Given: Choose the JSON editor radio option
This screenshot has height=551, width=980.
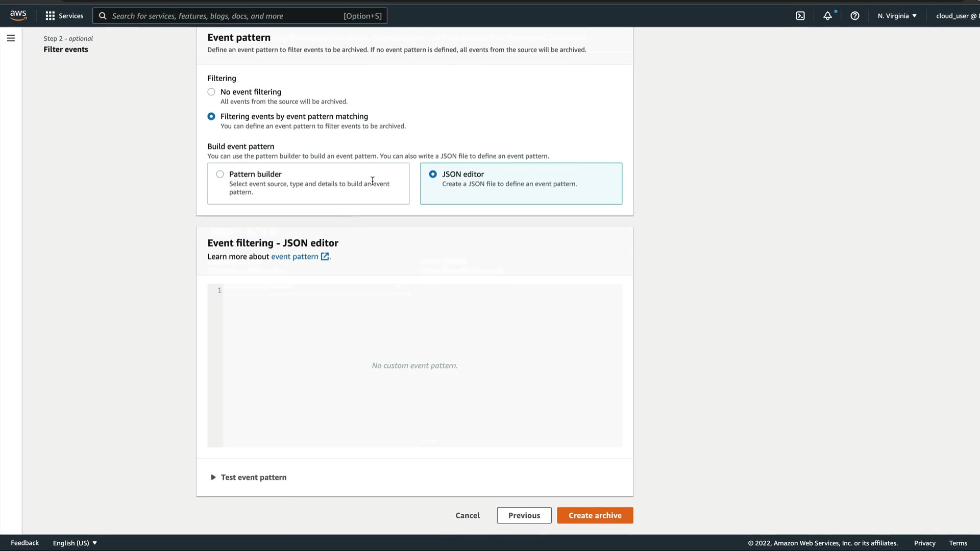Looking at the screenshot, I should [x=433, y=174].
